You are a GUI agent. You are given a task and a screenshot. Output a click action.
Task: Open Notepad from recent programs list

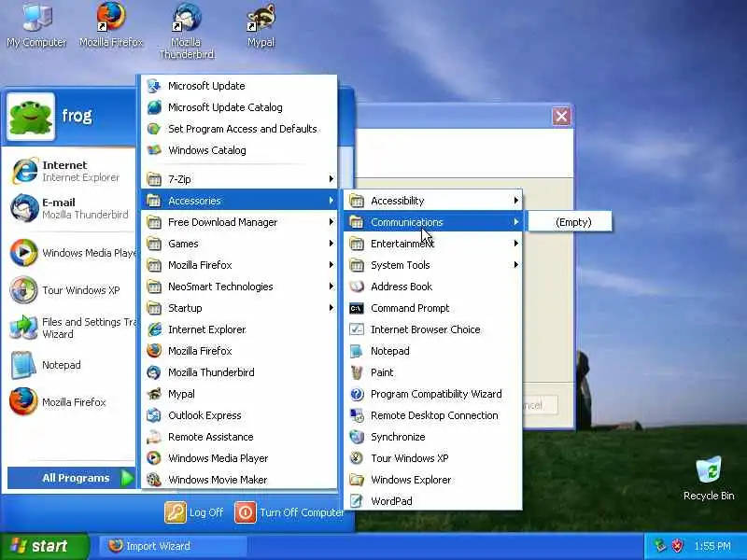point(72,365)
